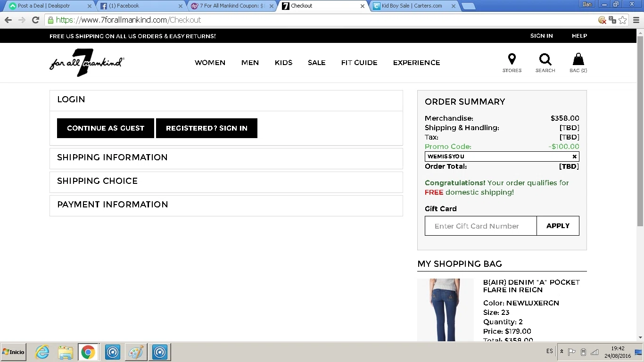
Task: Expand the SHIPPING CHOICE section
Action: 226,182
